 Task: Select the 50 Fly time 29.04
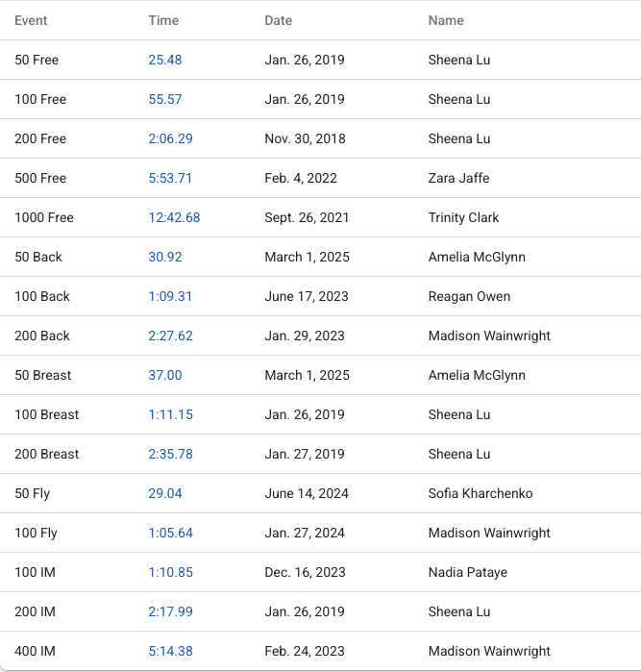pyautogui.click(x=165, y=493)
